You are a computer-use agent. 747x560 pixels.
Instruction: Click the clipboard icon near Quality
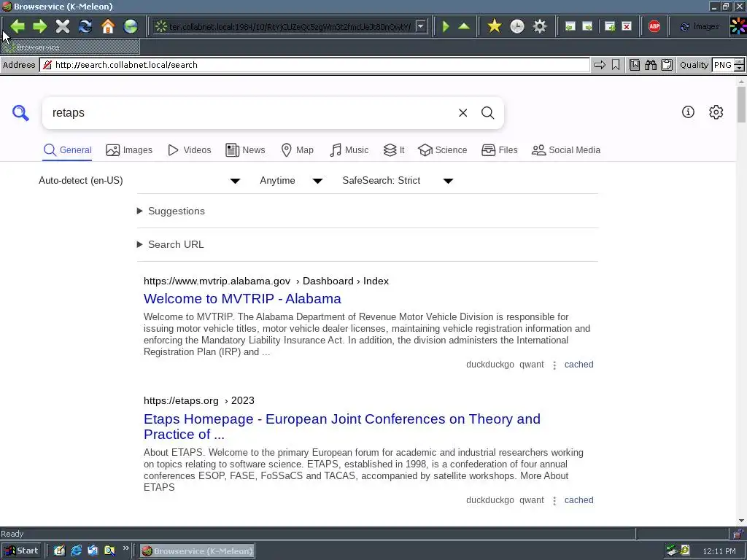tap(667, 65)
